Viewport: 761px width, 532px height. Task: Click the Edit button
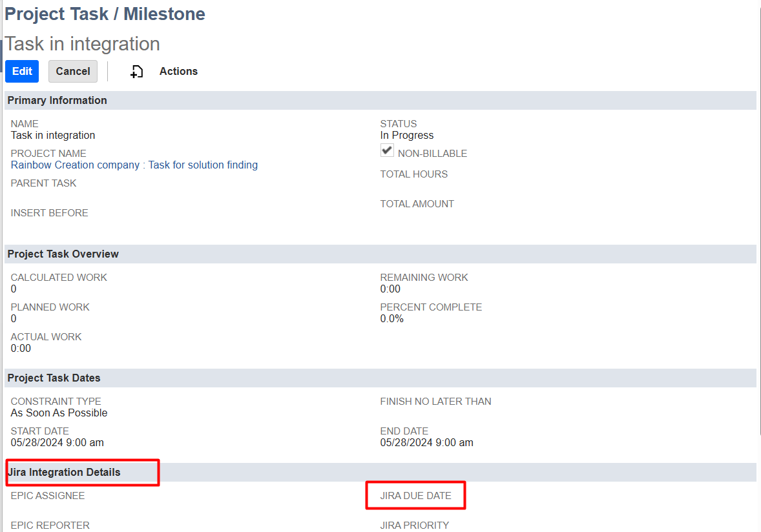[x=22, y=72]
